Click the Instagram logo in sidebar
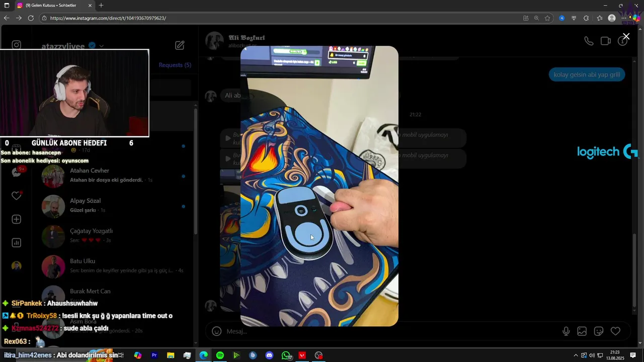 click(x=17, y=45)
